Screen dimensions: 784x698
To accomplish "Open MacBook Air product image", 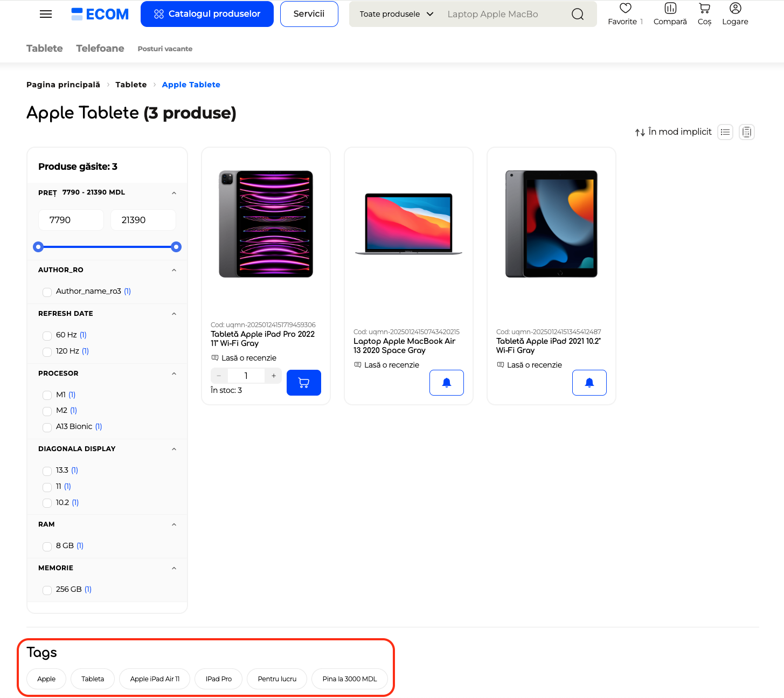I will point(408,224).
